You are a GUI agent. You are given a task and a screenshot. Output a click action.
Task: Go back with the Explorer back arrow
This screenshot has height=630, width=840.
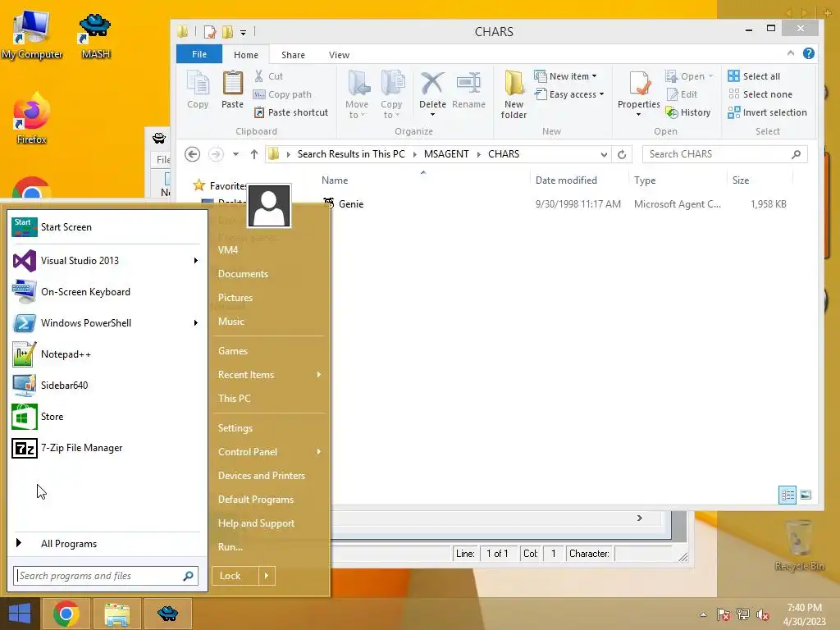coord(192,154)
